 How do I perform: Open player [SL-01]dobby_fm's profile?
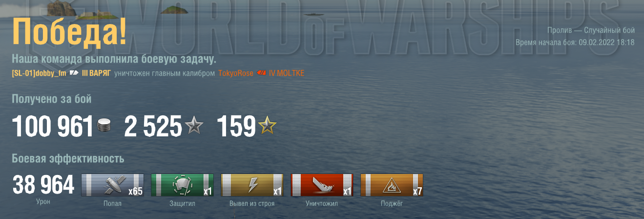[x=38, y=73]
